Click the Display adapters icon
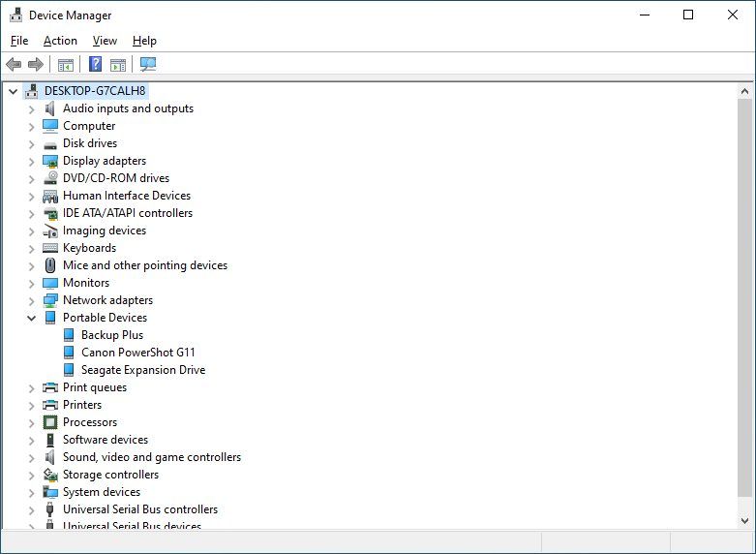 point(50,161)
